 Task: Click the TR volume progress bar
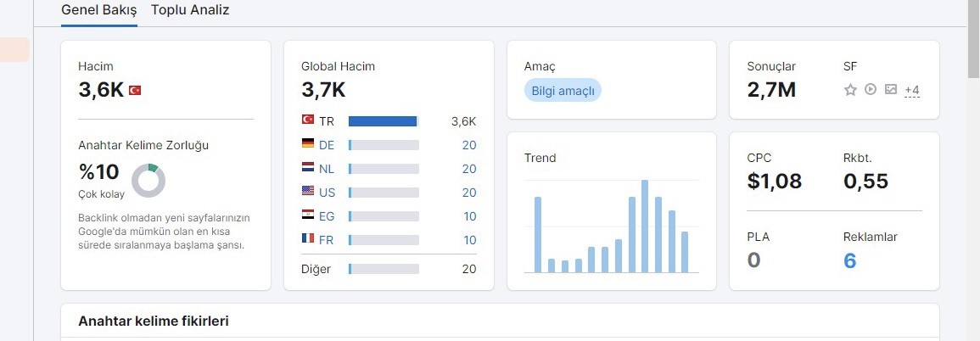384,121
